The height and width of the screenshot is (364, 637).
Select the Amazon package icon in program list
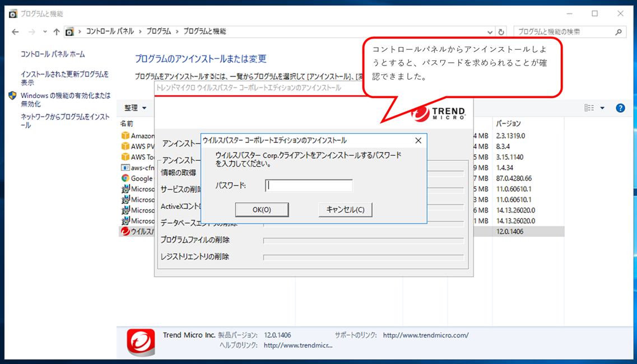pyautogui.click(x=124, y=136)
